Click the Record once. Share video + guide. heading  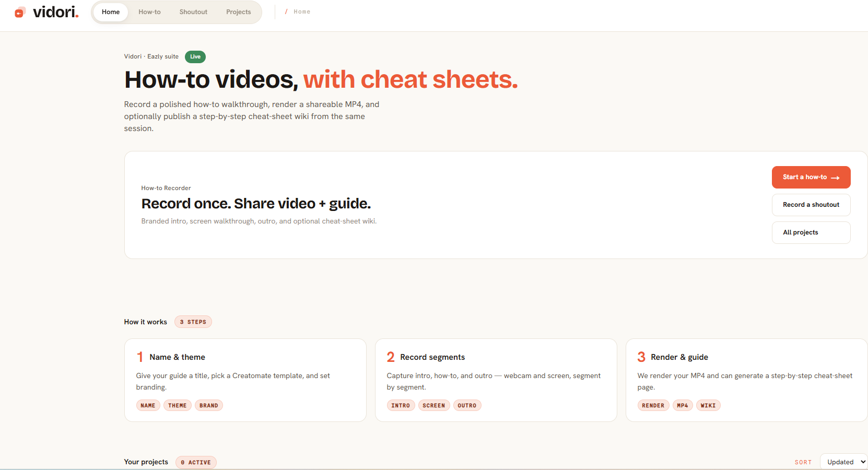(256, 204)
